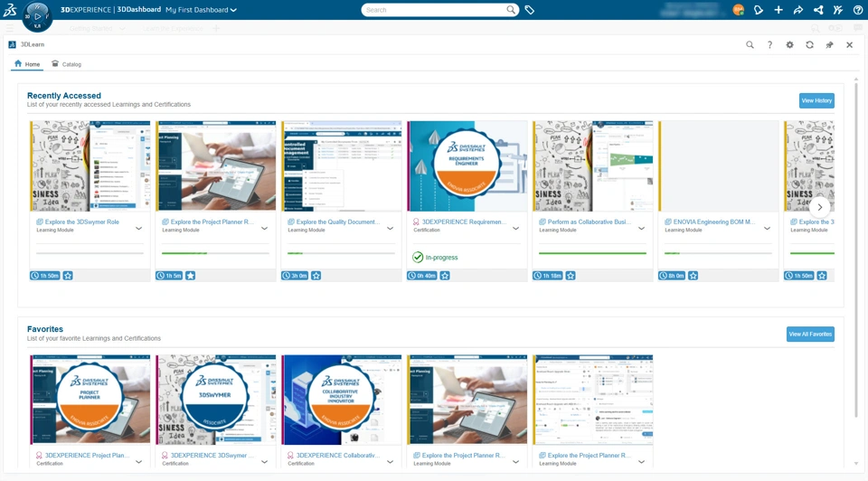868x481 pixels.
Task: Open the social network share icon
Action: [818, 10]
